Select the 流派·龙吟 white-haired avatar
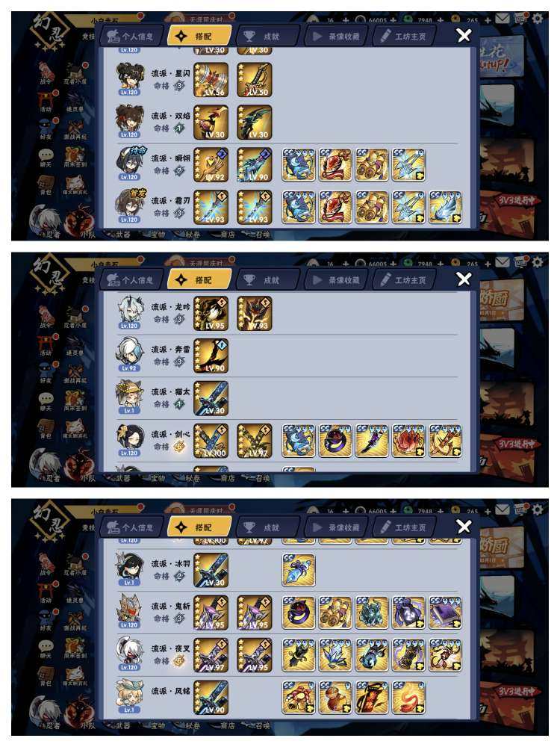Screen dimensions: 560x747 click(x=129, y=312)
